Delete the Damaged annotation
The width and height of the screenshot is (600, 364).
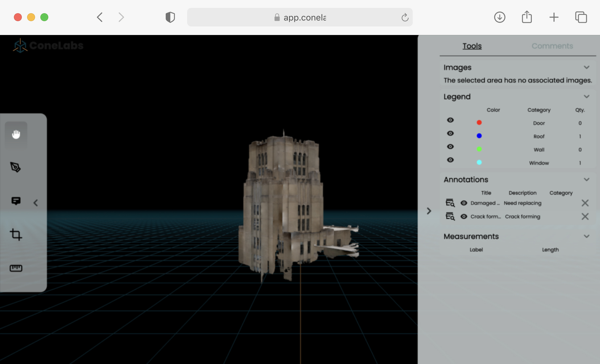click(585, 203)
